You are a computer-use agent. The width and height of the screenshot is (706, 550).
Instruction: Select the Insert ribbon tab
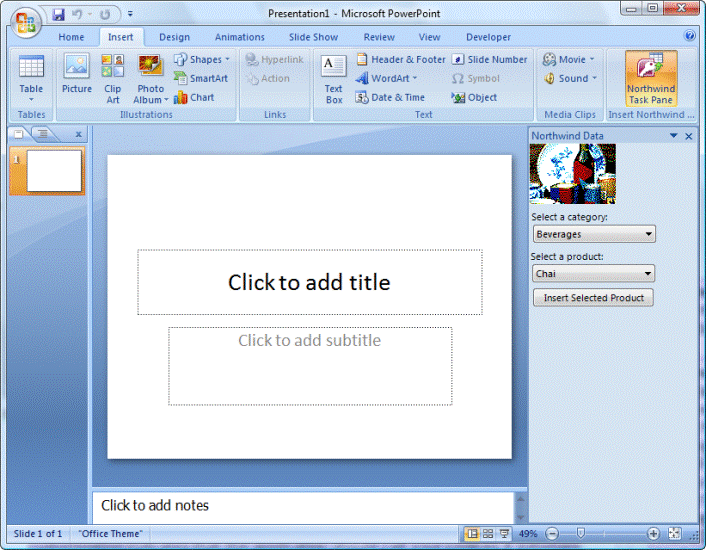[120, 37]
